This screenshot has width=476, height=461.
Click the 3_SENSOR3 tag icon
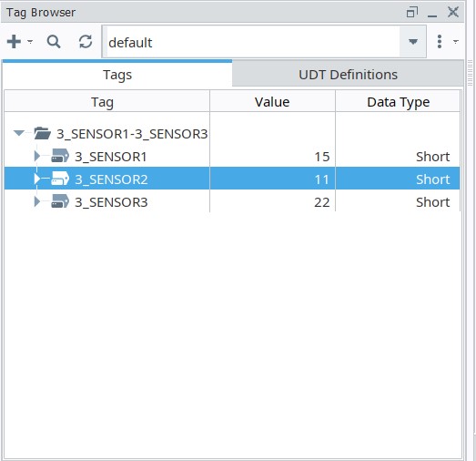pyautogui.click(x=60, y=201)
